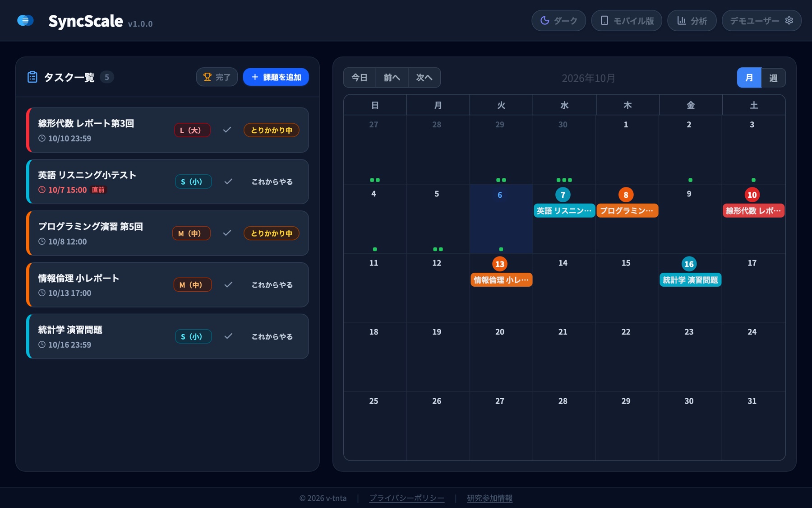Mark 英語 リスニング小テスト as complete
The image size is (812, 508).
[228, 182]
